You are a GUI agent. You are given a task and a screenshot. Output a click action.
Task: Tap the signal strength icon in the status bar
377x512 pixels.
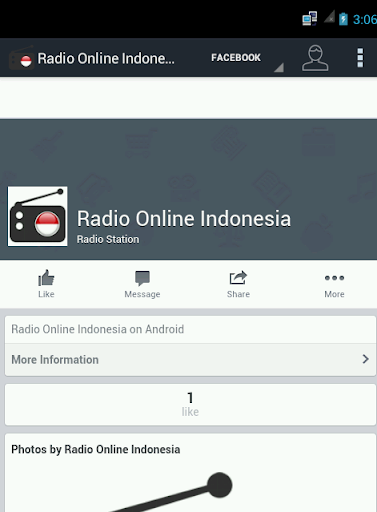point(329,17)
